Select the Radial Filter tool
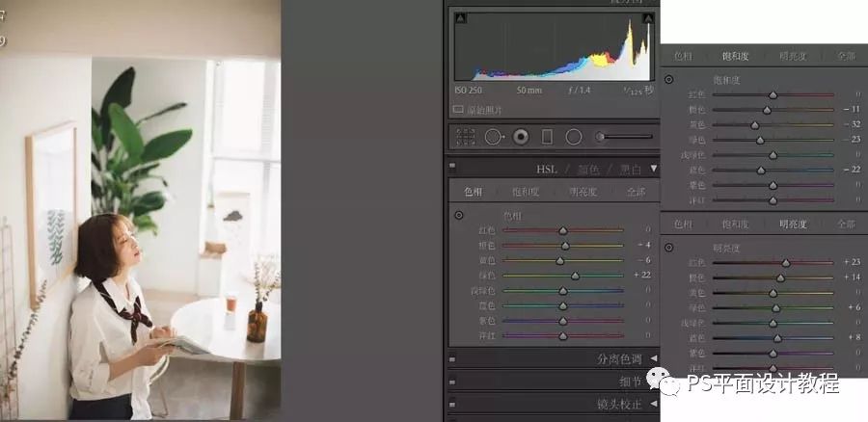The height and width of the screenshot is (422, 868). 574,136
